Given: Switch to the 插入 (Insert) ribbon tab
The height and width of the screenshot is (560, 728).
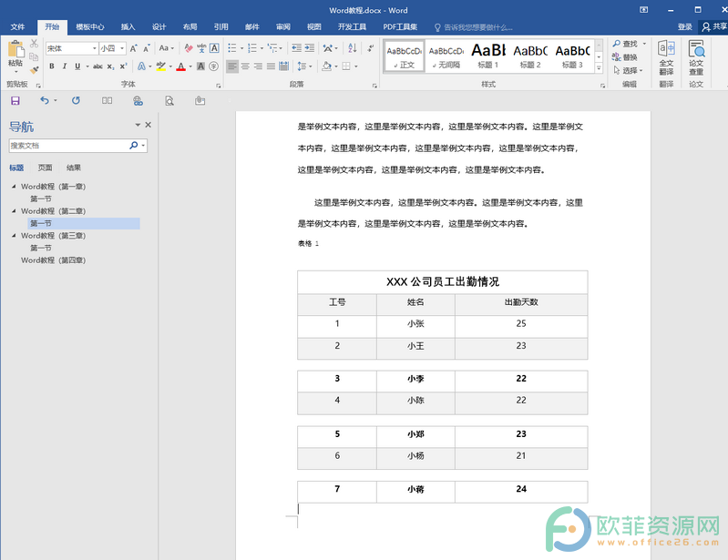Looking at the screenshot, I should (128, 27).
